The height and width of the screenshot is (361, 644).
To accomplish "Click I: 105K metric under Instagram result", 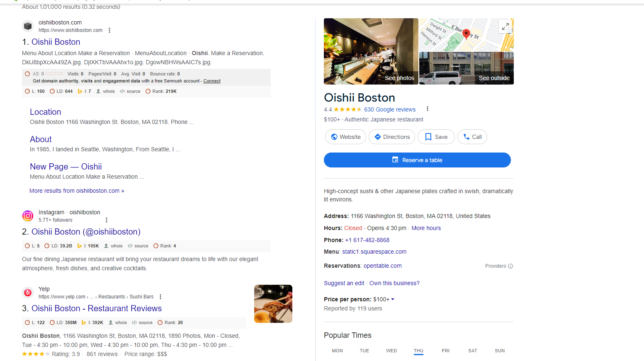I will point(88,246).
